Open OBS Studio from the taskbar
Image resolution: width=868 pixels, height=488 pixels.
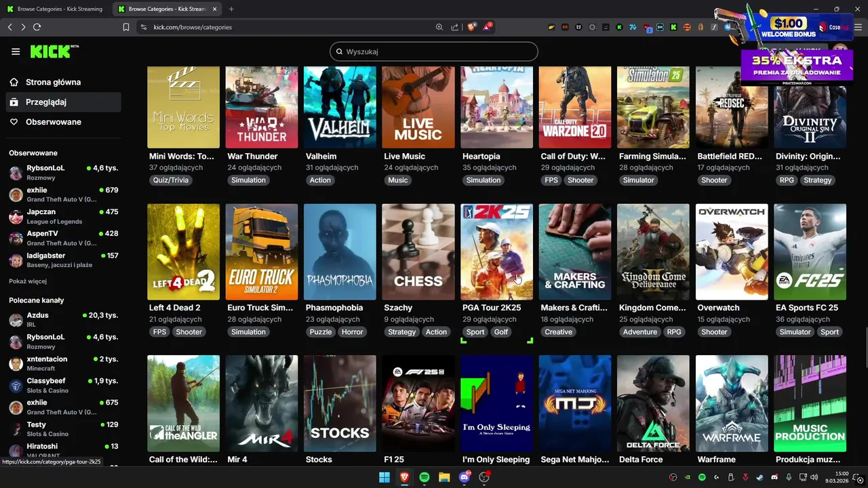(484, 477)
